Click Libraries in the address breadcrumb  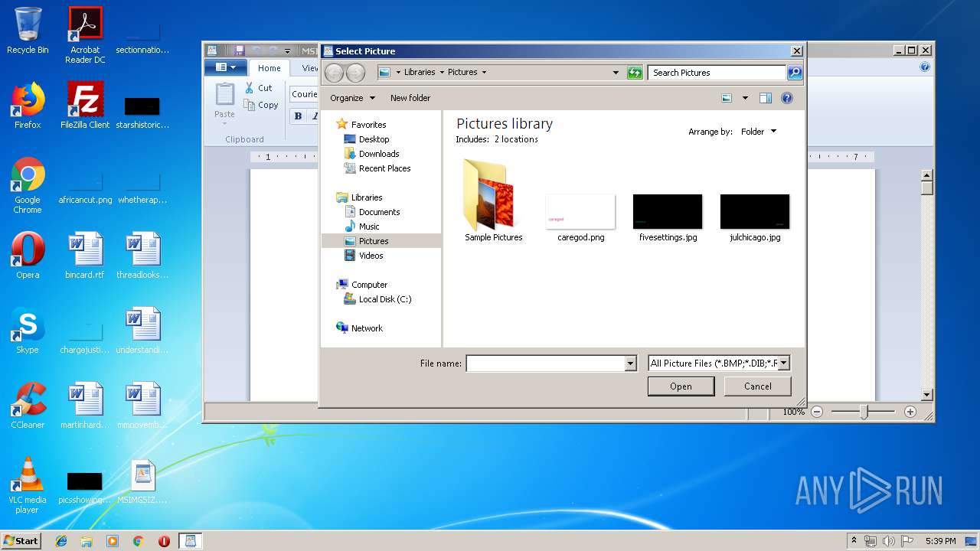(x=420, y=73)
